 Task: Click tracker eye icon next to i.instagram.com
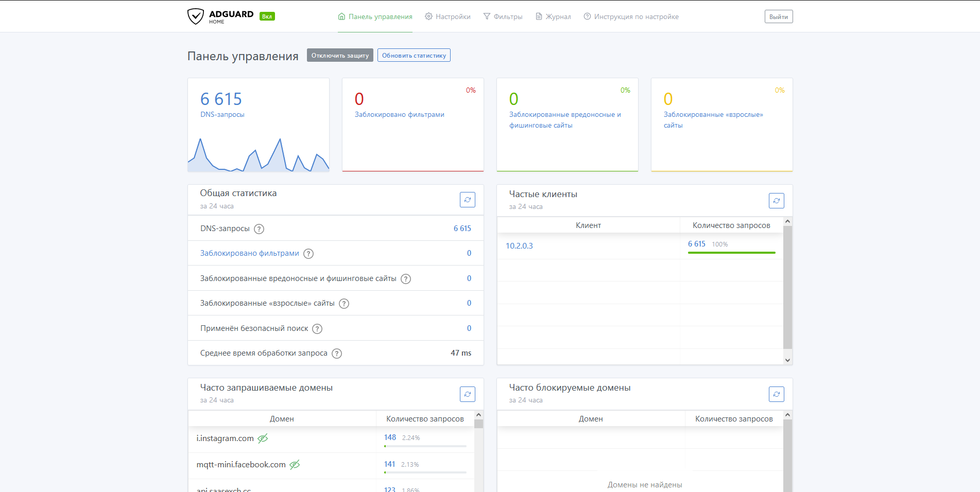263,438
